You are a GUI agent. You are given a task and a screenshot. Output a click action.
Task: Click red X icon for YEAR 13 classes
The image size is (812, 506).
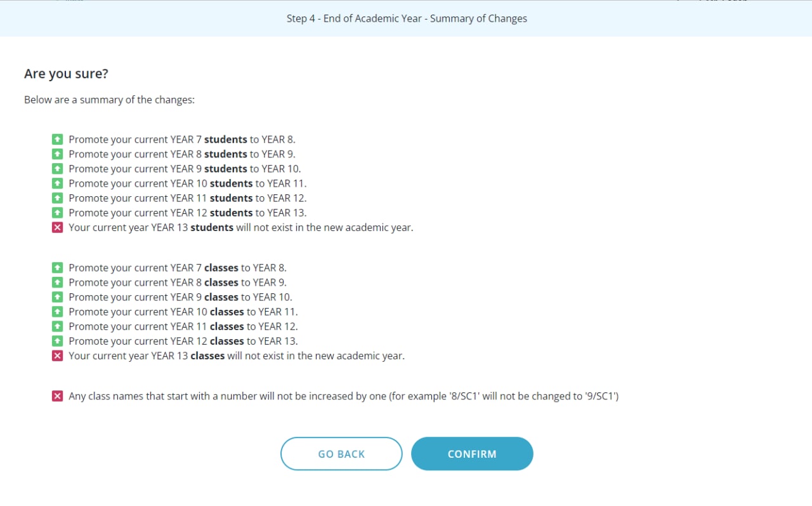57,356
